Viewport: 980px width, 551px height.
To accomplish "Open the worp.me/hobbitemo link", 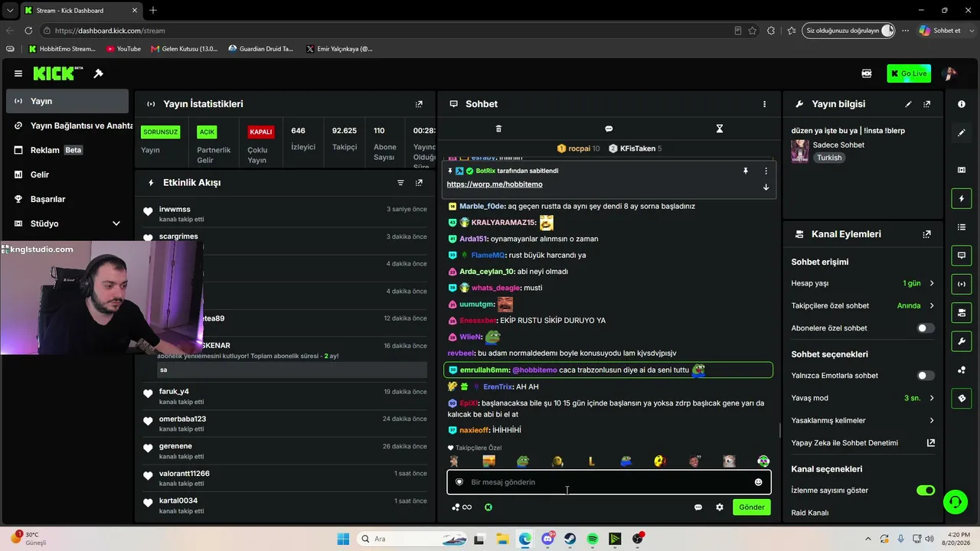I will [495, 184].
